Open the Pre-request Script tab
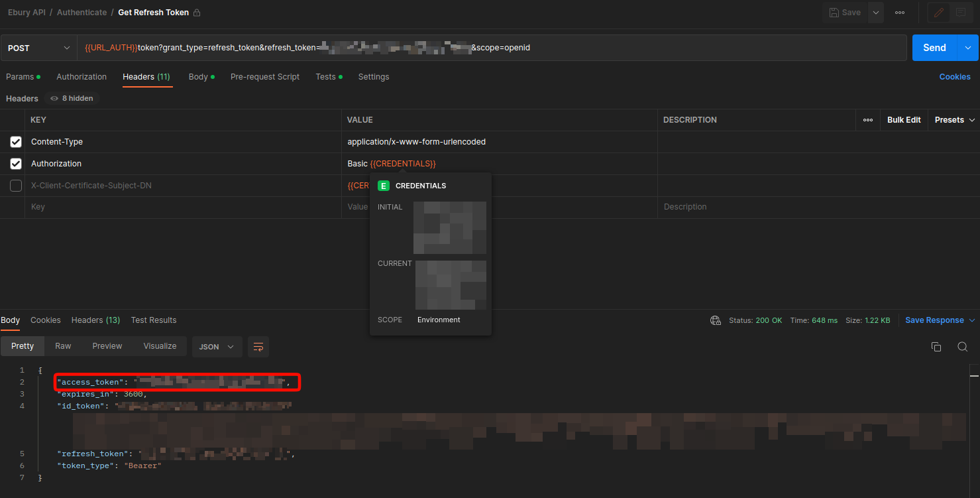Viewport: 980px width, 498px height. [265, 77]
